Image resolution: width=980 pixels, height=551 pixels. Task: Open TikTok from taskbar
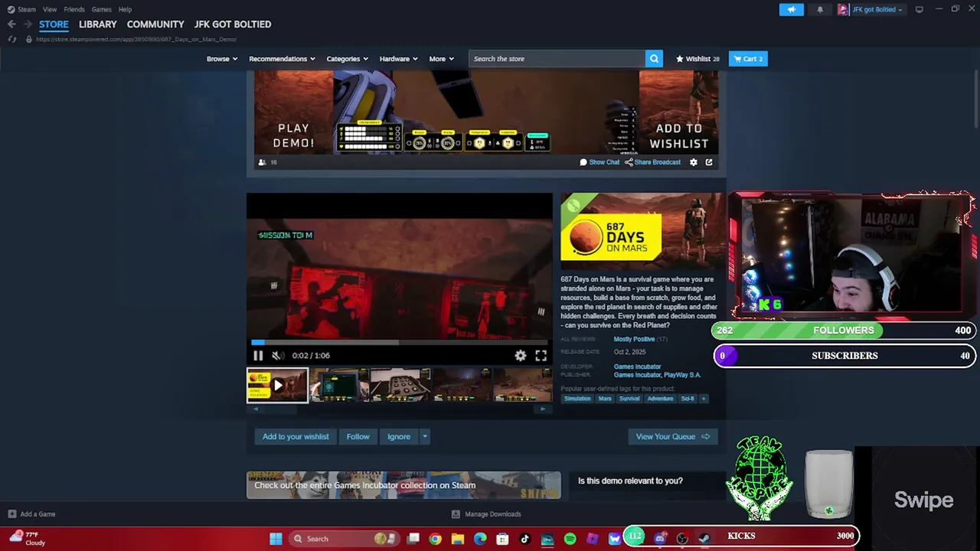pos(524,539)
